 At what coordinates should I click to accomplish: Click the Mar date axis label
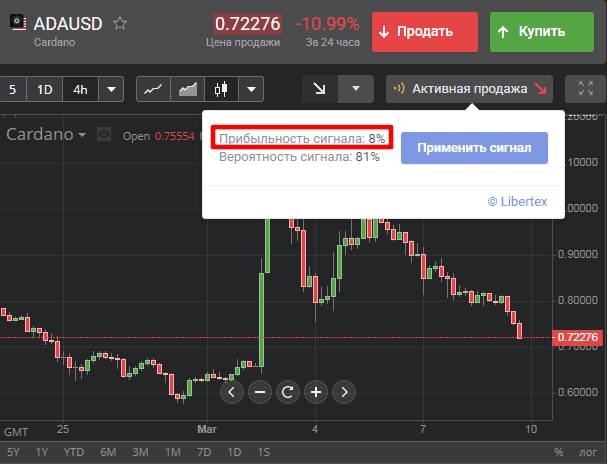point(207,429)
